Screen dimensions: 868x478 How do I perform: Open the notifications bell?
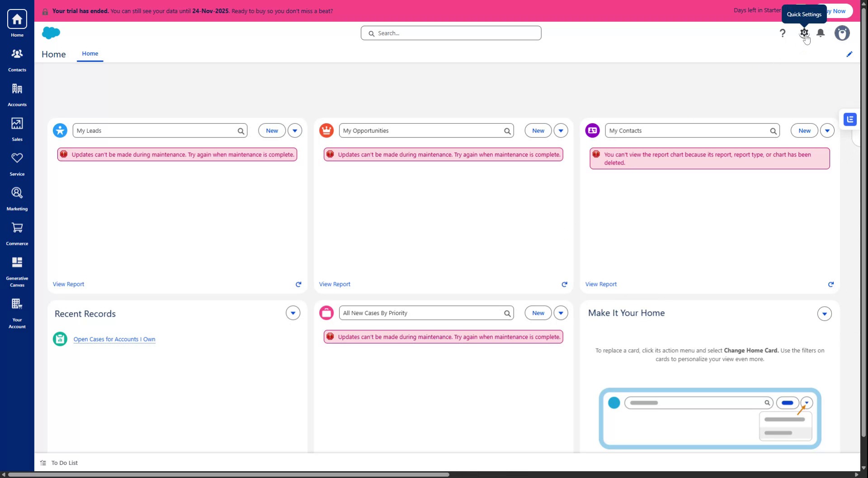point(820,33)
